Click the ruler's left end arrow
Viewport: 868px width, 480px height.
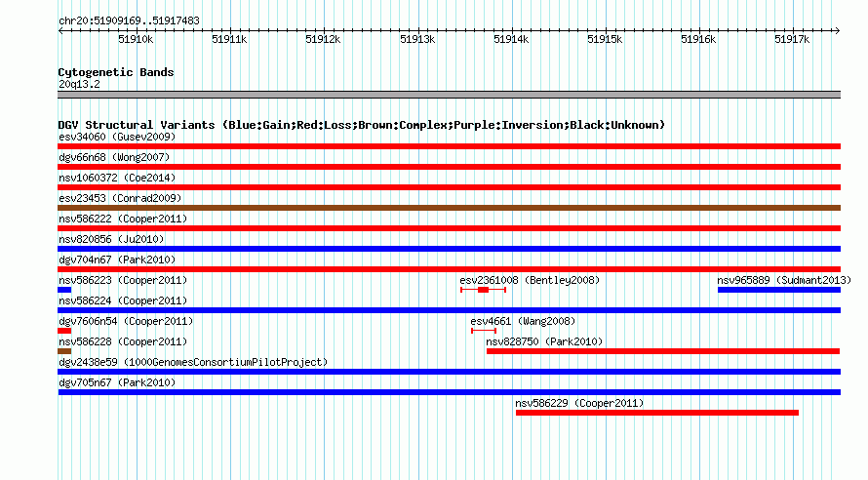click(x=60, y=30)
